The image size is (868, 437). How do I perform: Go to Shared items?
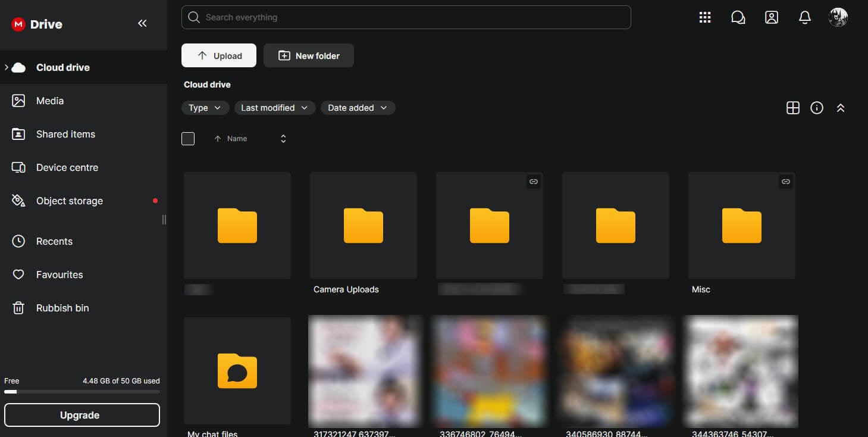[83, 134]
